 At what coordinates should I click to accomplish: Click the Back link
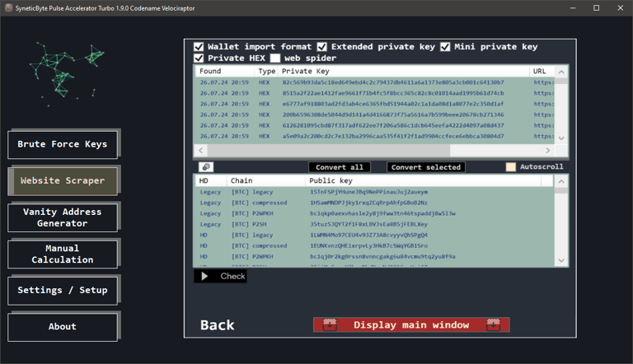tap(218, 324)
